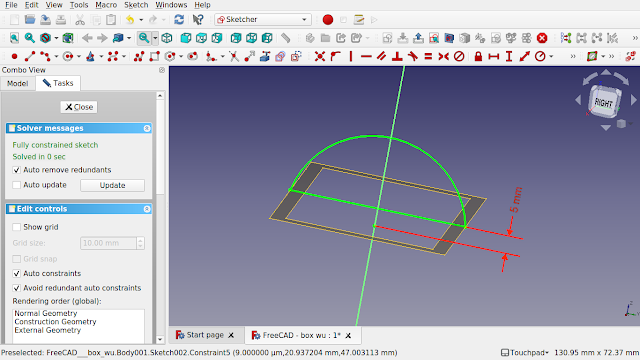Click the RIGHT face of navigation cube
This screenshot has height=360, width=640.
(x=603, y=103)
